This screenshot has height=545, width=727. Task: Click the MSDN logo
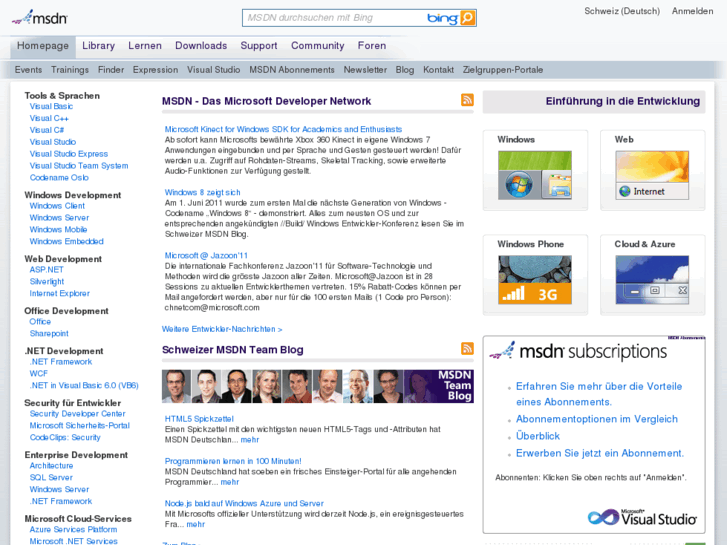pos(40,18)
